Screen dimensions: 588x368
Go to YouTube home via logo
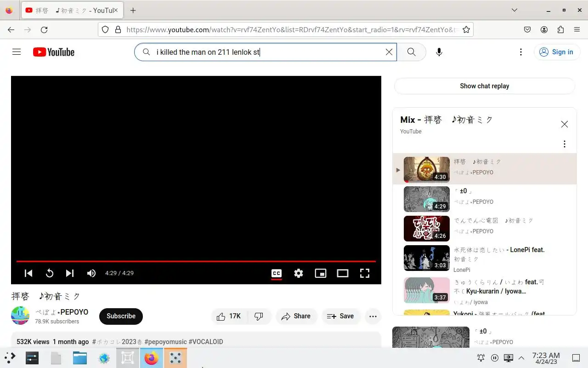54,52
